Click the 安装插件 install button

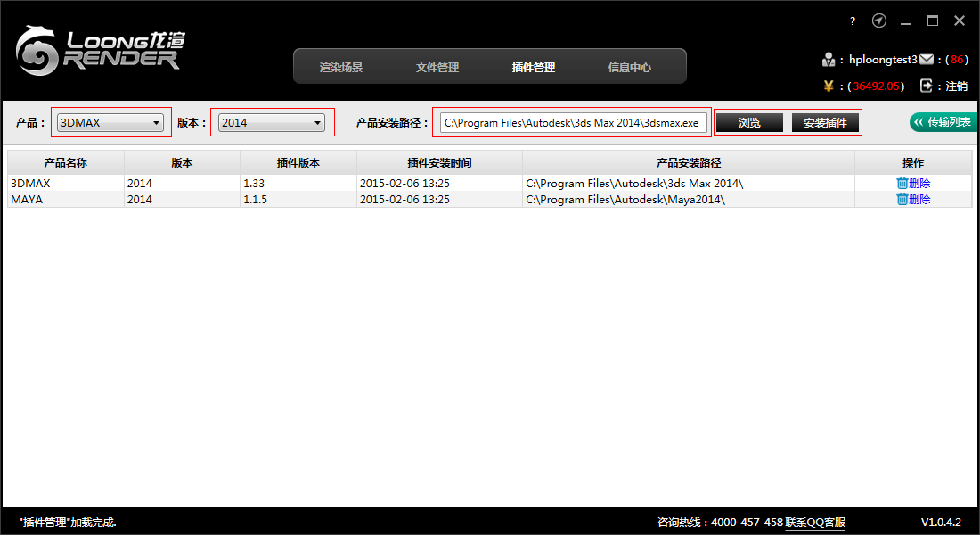(x=825, y=123)
